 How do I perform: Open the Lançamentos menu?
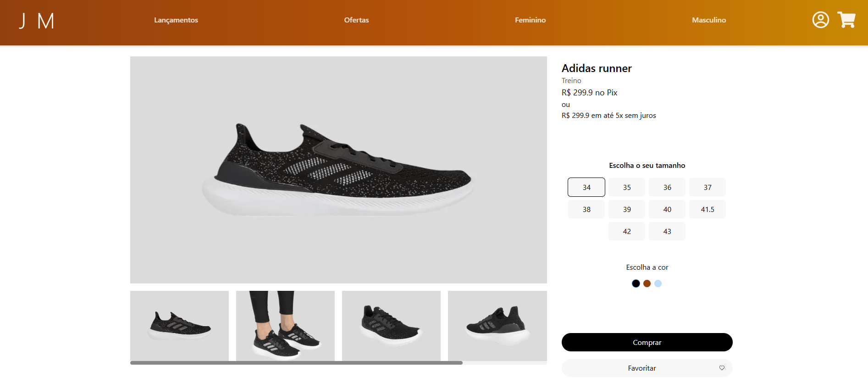coord(176,20)
